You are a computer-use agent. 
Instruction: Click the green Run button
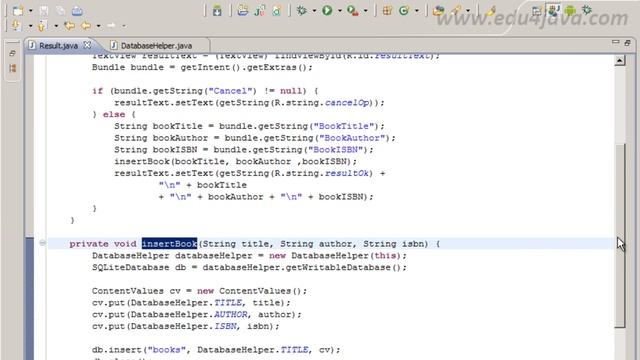click(x=327, y=11)
